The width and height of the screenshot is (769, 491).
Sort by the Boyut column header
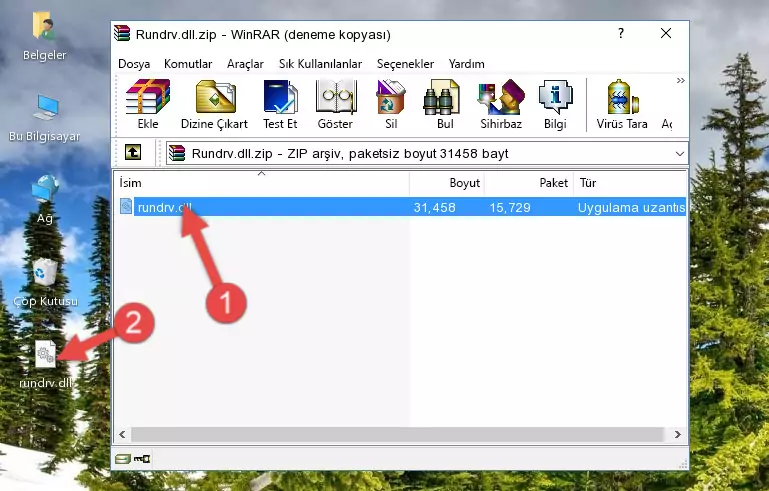coord(447,183)
